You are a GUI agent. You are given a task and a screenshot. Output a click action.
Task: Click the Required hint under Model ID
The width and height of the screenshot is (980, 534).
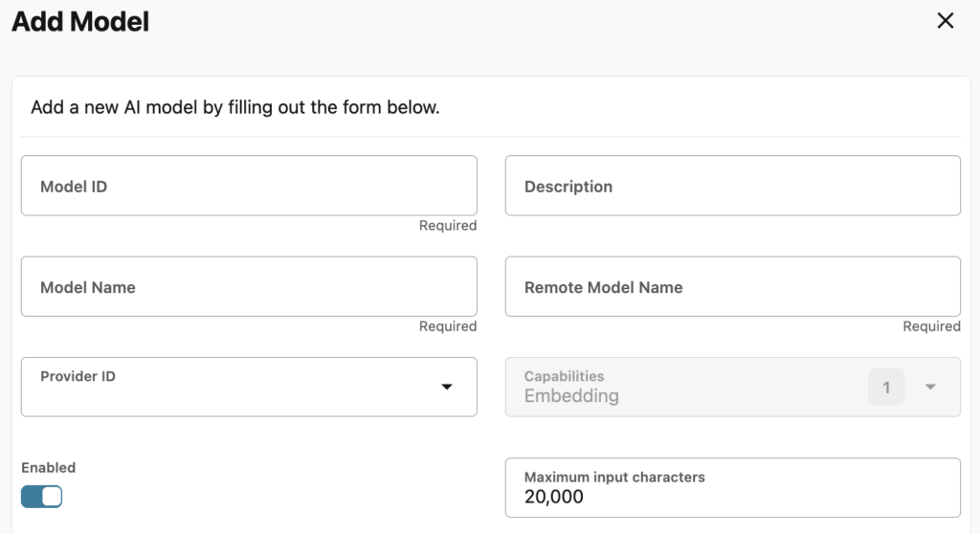(x=447, y=226)
